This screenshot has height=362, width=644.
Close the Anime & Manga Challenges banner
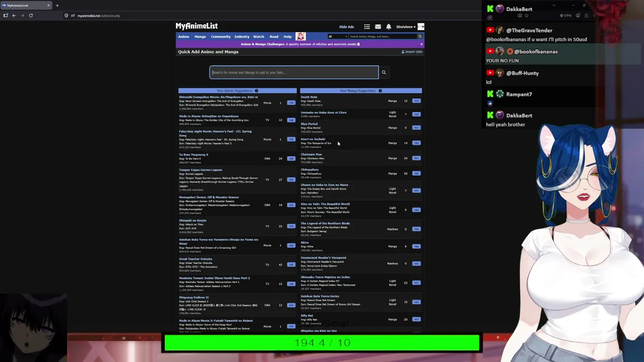422,44
